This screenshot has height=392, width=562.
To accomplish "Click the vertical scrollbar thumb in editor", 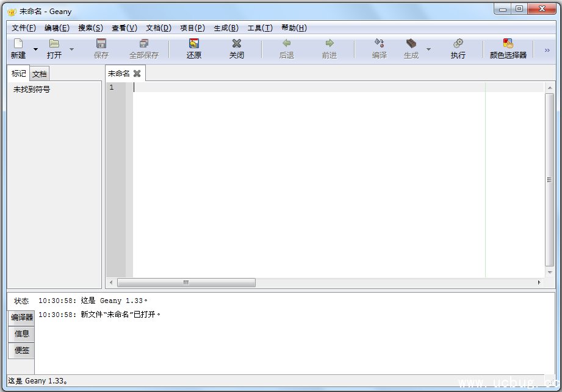I will coord(549,180).
